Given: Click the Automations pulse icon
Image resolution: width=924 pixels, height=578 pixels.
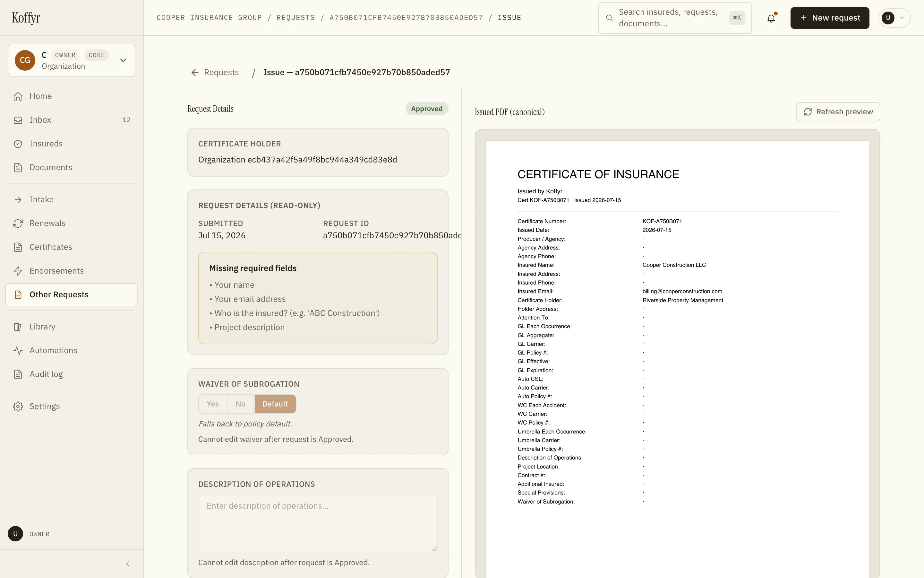Looking at the screenshot, I should click(18, 351).
